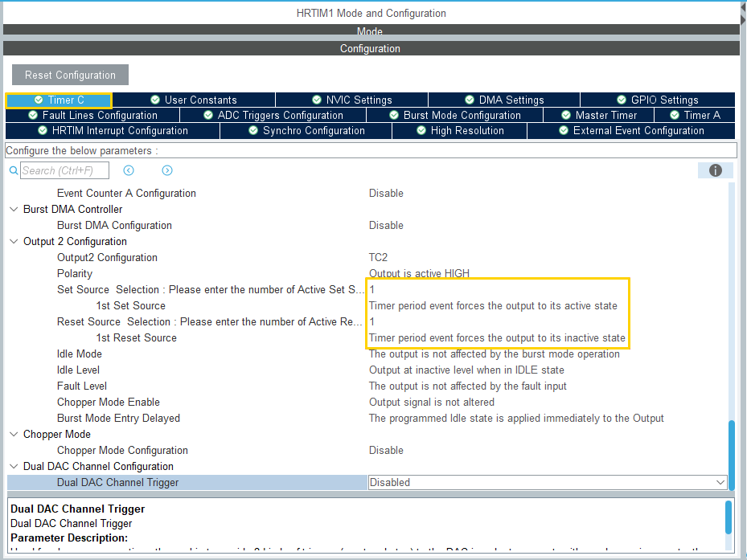Click 'Timer period event forces...inactive state' value
Viewport: 747px width, 560px height.
pyautogui.click(x=497, y=338)
